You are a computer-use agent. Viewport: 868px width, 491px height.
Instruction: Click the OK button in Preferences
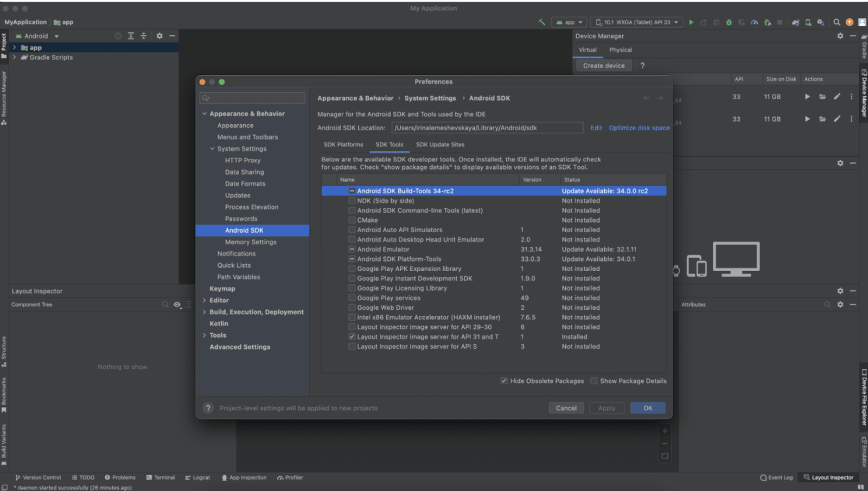pyautogui.click(x=648, y=408)
